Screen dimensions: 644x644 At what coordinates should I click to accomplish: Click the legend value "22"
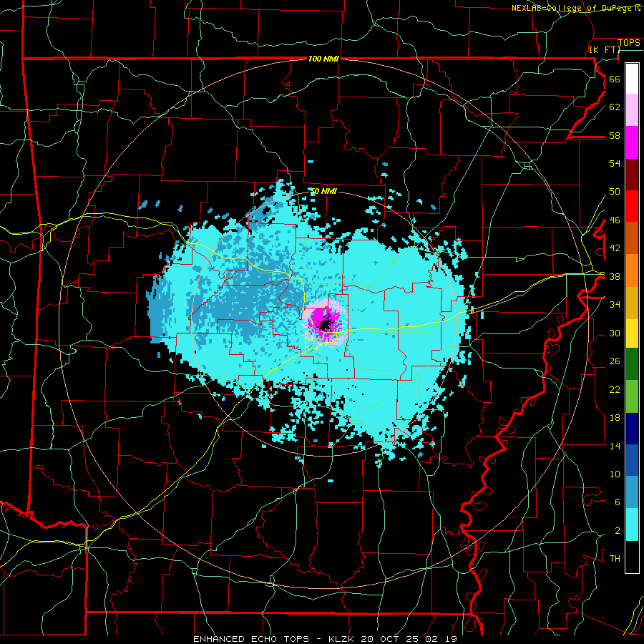point(615,389)
